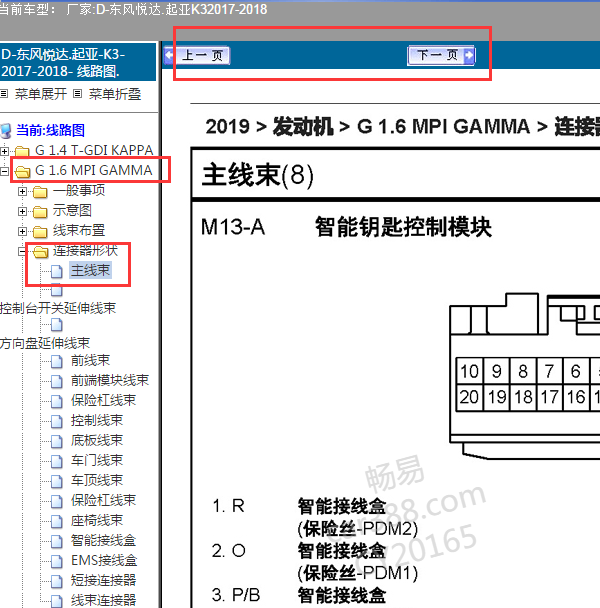Click the page icon beside 主线束
The image size is (600, 608).
point(57,271)
